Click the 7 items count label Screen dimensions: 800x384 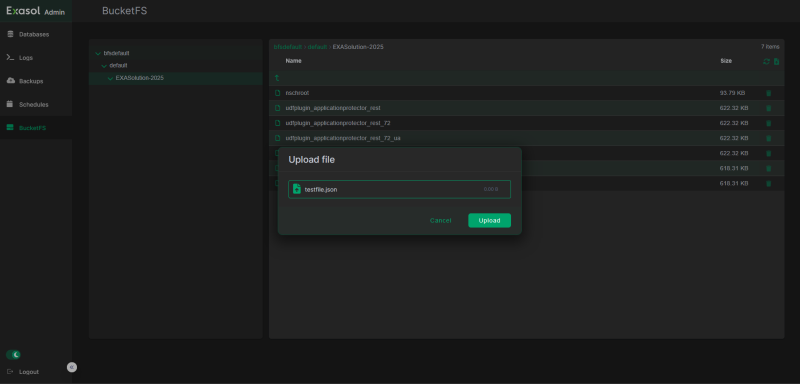pyautogui.click(x=770, y=47)
